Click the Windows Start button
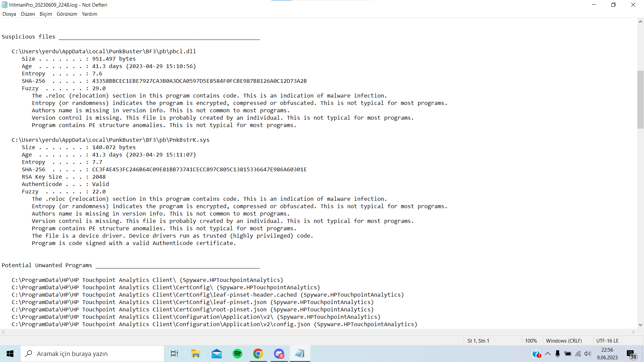This screenshot has height=362, width=644. tap(10, 354)
